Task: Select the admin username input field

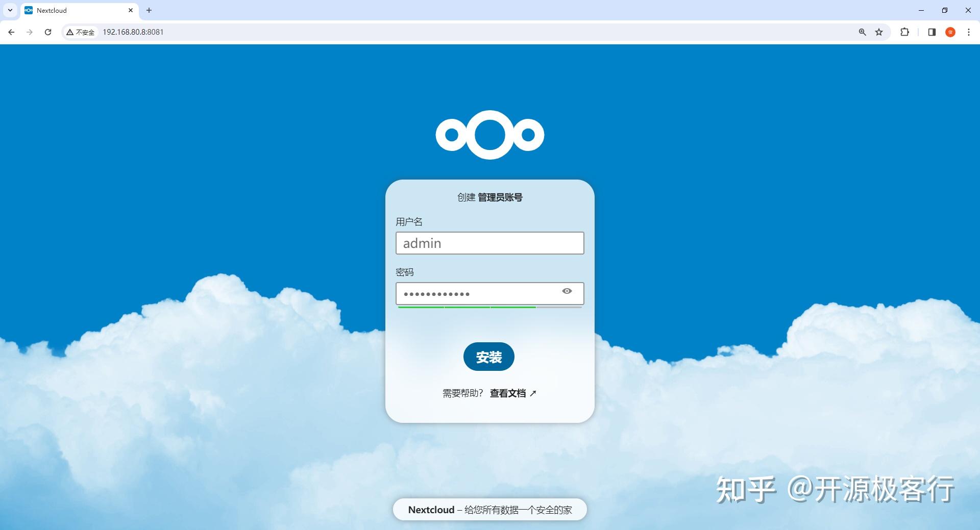Action: tap(489, 243)
